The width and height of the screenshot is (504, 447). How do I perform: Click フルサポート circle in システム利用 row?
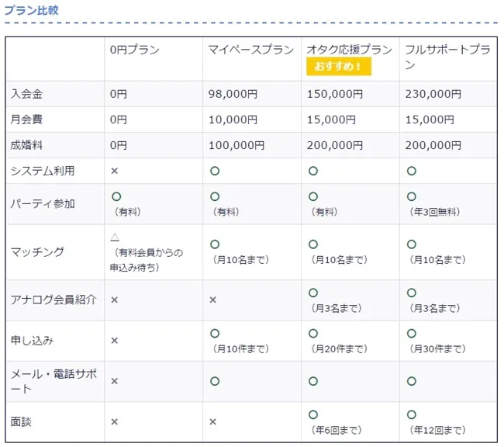(412, 171)
